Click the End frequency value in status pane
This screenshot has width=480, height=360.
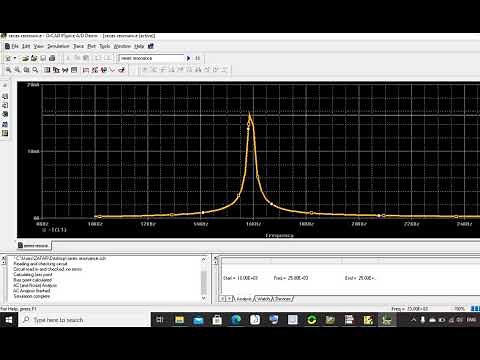click(x=360, y=278)
